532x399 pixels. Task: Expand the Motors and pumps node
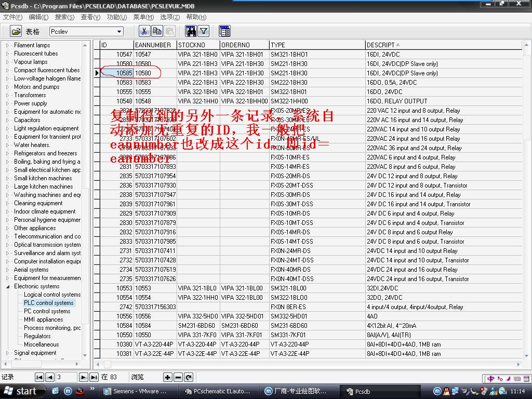(7, 87)
